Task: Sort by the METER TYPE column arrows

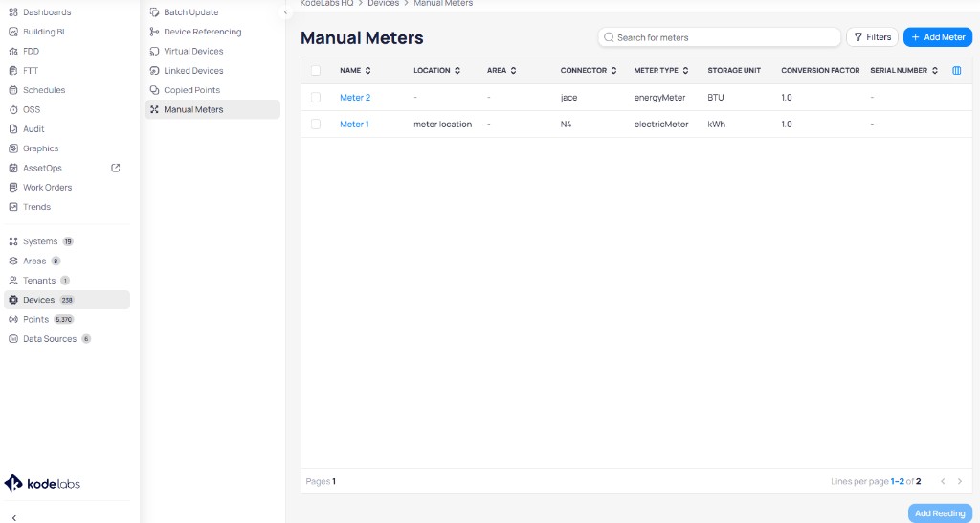Action: [x=685, y=71]
